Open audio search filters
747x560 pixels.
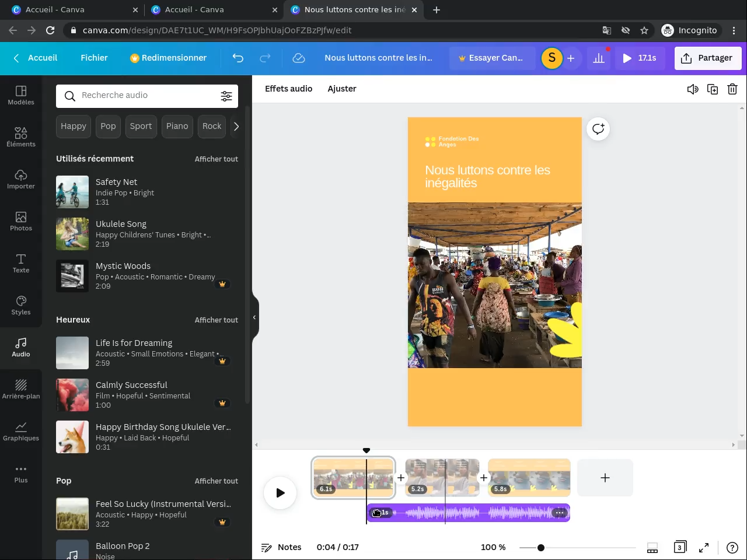[x=226, y=96]
